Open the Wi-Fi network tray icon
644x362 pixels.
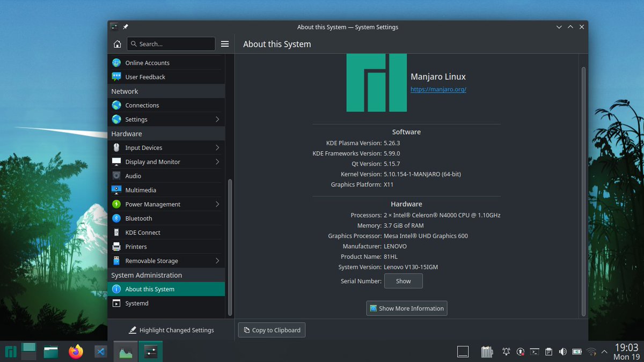click(x=591, y=352)
